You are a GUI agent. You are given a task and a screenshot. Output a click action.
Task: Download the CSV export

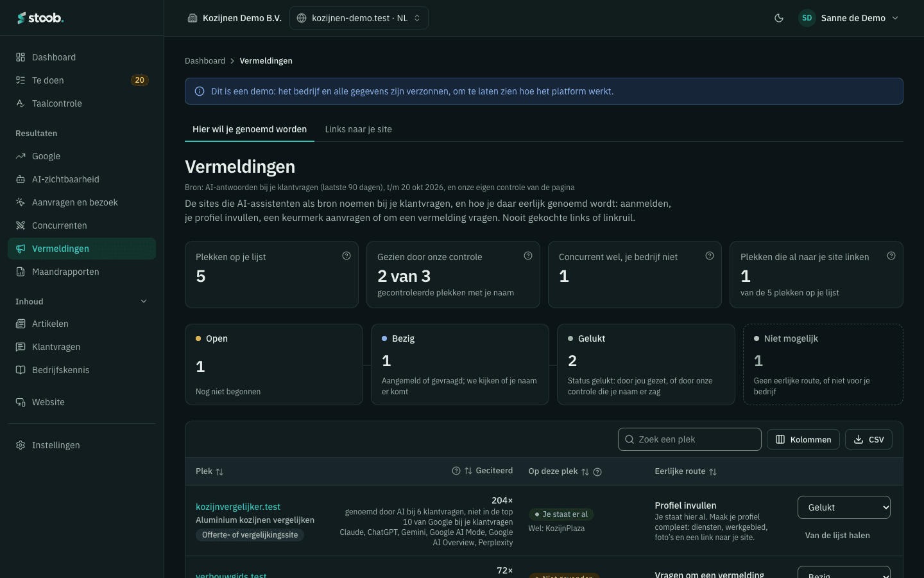point(869,439)
